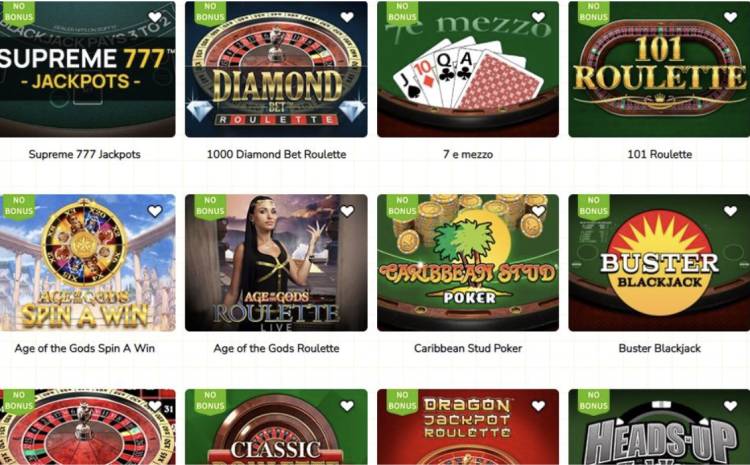Open Supreme 777 Jackpots game thumbnail
750x465 pixels.
click(x=87, y=69)
